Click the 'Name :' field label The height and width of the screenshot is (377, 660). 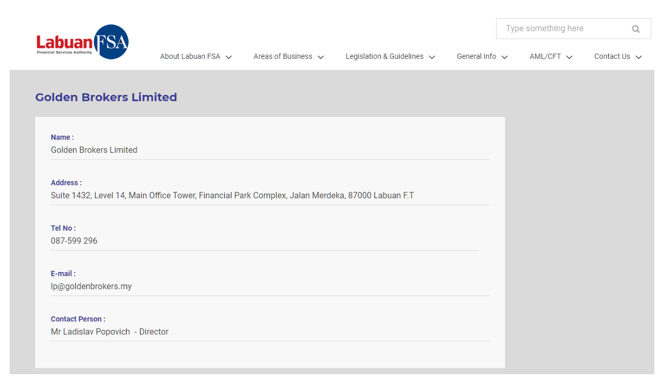(62, 137)
